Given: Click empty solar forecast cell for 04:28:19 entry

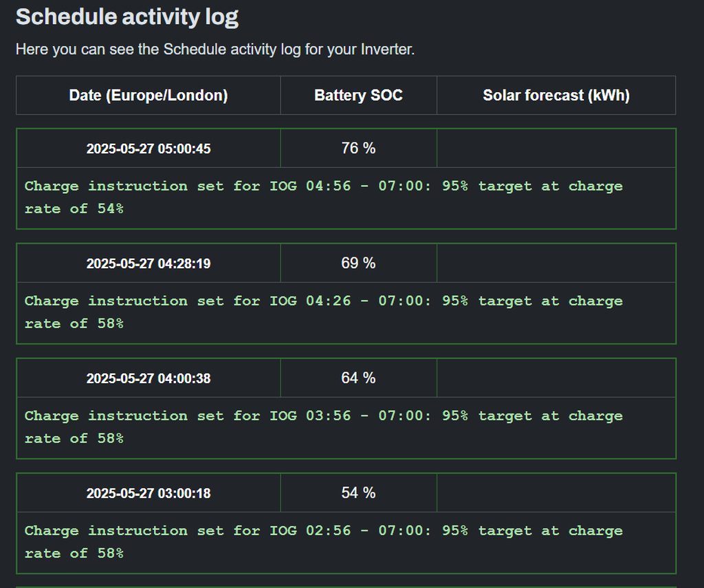Looking at the screenshot, I should pyautogui.click(x=556, y=263).
